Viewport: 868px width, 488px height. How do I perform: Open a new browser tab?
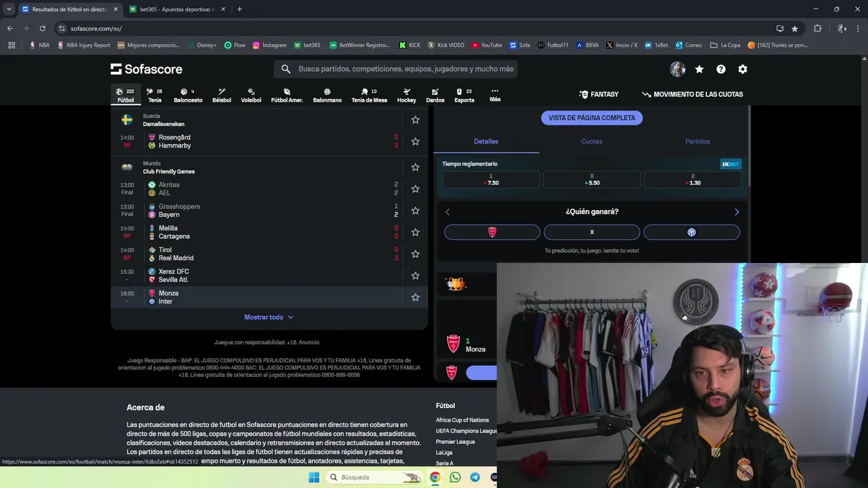(x=239, y=9)
